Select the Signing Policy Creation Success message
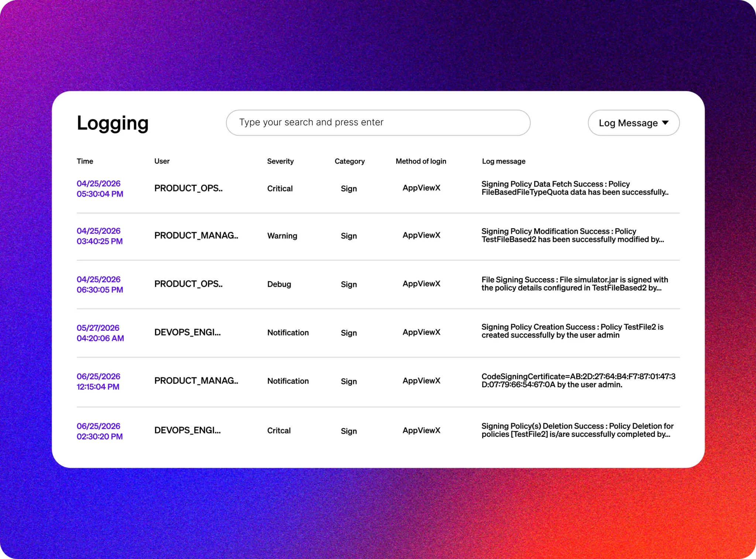 [573, 331]
